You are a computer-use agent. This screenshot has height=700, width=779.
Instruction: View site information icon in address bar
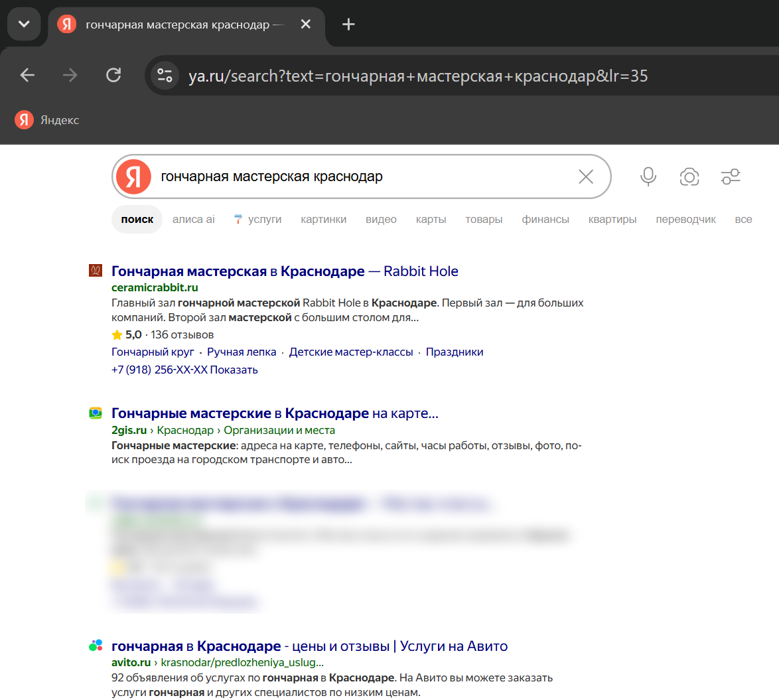tap(165, 76)
